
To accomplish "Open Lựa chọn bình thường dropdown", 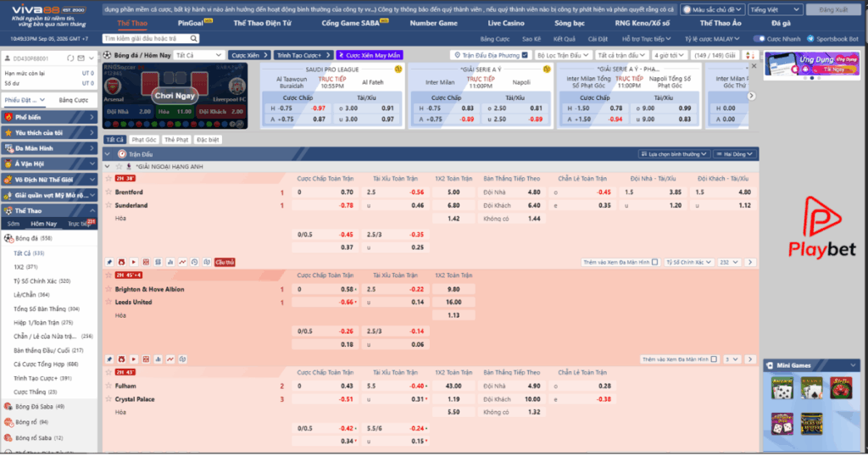I will 674,154.
